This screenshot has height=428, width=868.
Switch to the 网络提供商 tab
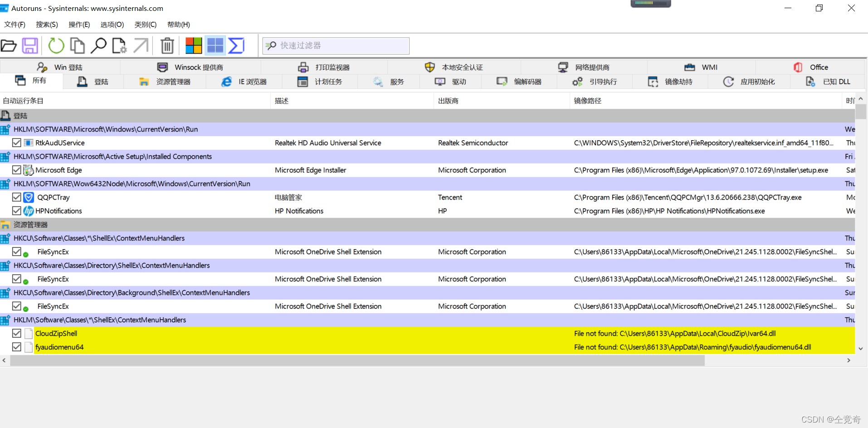[584, 67]
